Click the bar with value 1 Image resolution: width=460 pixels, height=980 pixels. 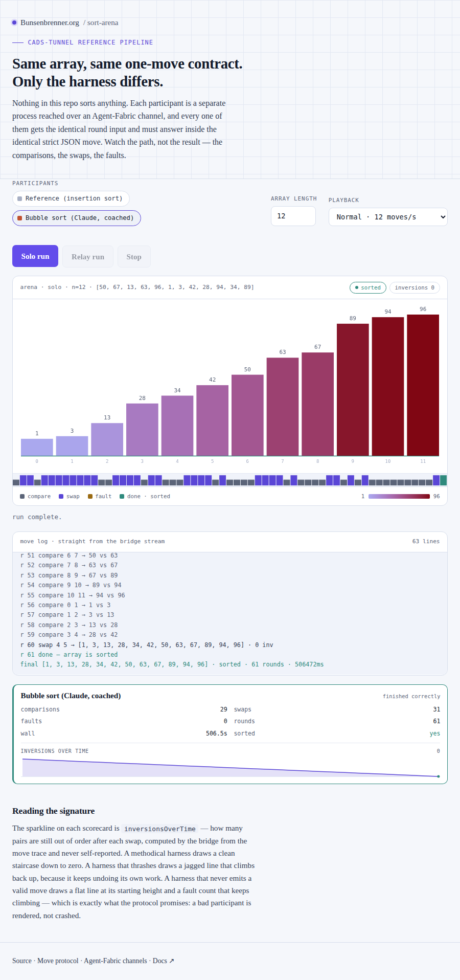tap(37, 447)
